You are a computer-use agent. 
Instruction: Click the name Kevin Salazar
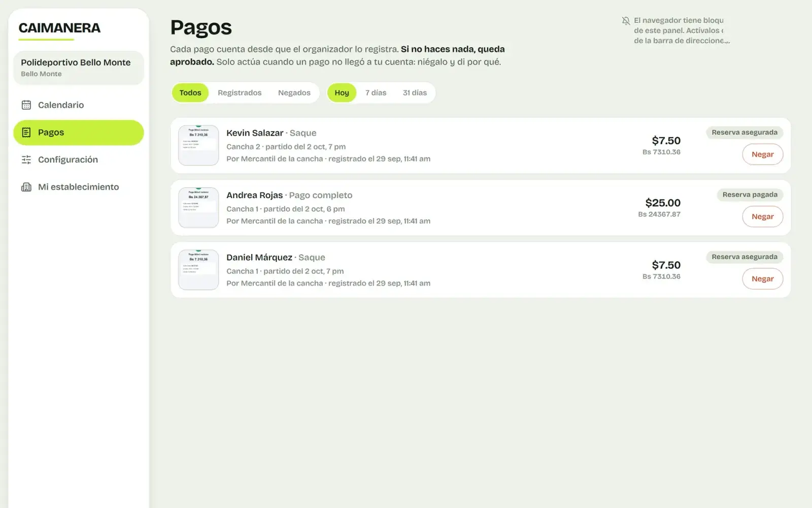click(255, 133)
